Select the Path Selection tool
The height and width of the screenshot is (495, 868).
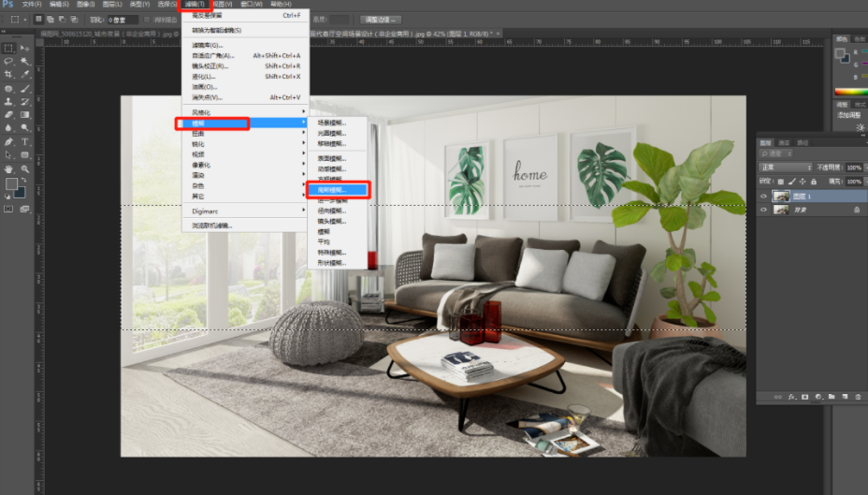click(8, 155)
